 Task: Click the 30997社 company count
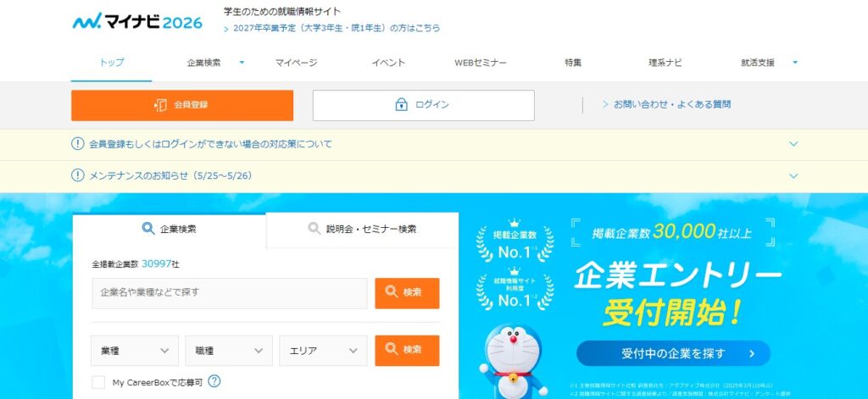160,264
